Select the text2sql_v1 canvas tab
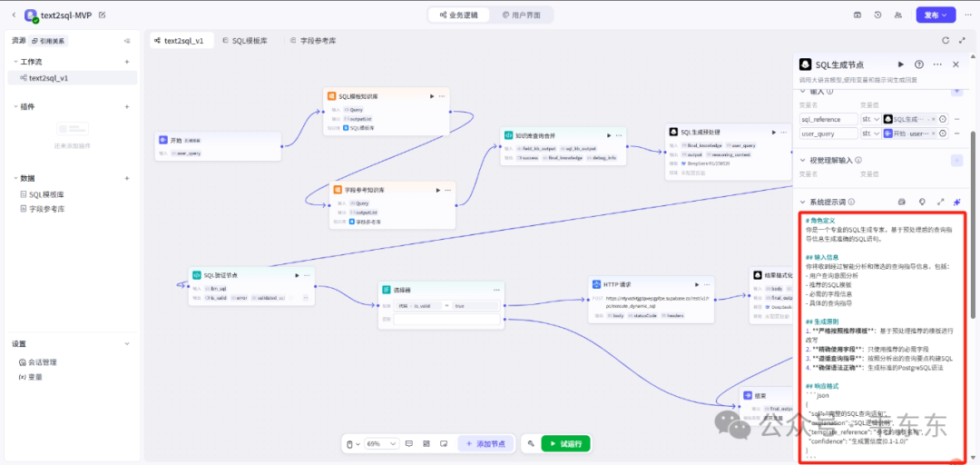This screenshot has width=980, height=465. point(181,41)
